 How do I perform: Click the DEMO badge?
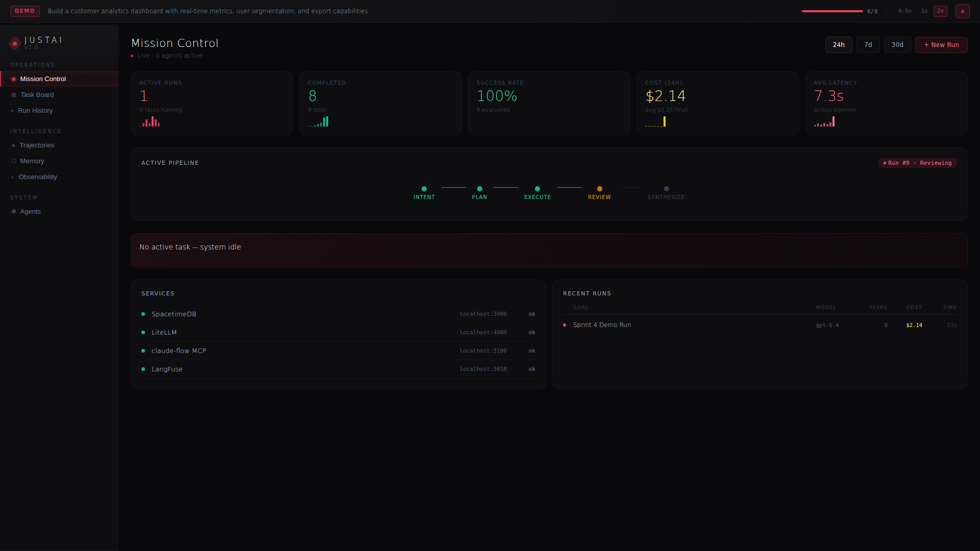coord(25,11)
